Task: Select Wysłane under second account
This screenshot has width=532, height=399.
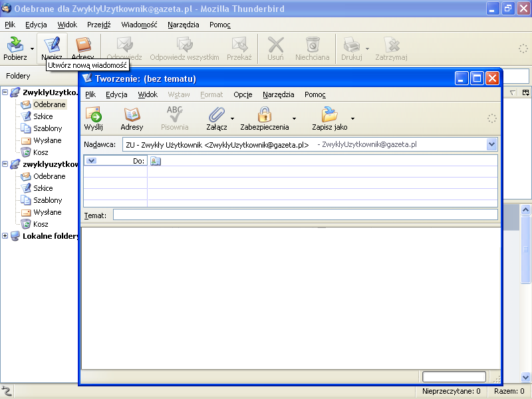Action: point(47,212)
